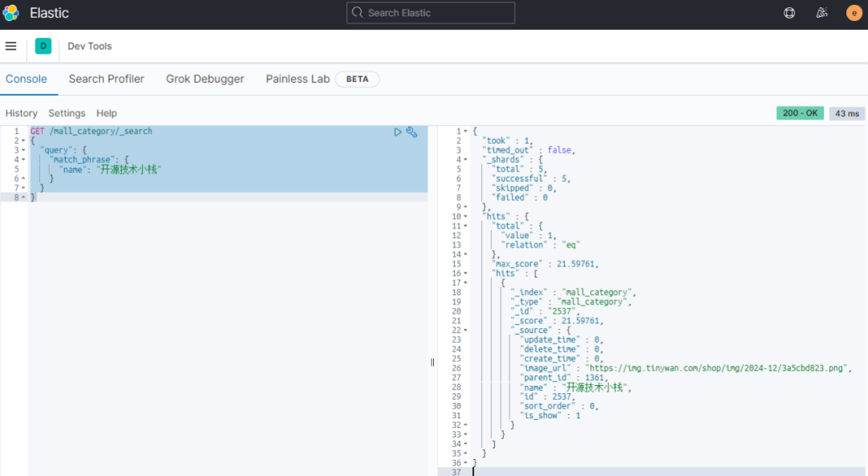This screenshot has width=868, height=476.
Task: Run the request with play icon
Action: (398, 132)
